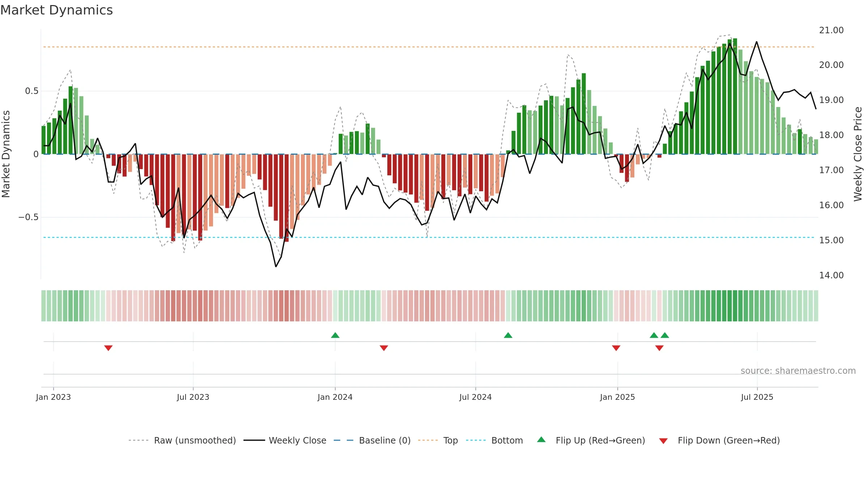
Task: Click the 16.00 price axis label
Action: tap(831, 205)
